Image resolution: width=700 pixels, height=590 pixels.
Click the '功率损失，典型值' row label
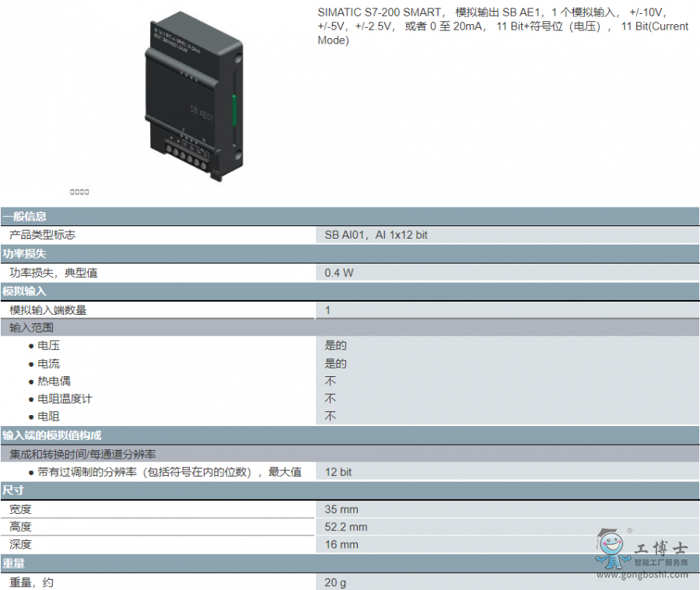[x=54, y=273]
